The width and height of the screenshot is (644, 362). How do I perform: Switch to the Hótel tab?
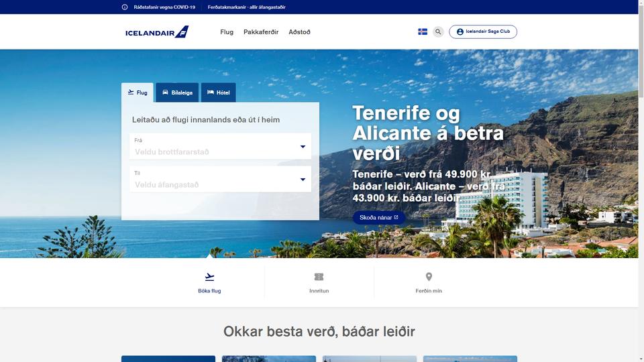pos(219,93)
